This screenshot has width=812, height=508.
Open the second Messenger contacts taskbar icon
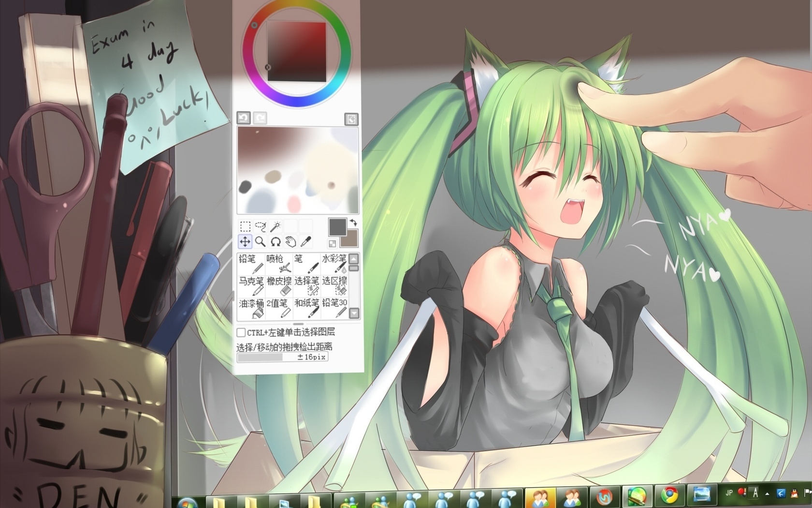click(572, 496)
